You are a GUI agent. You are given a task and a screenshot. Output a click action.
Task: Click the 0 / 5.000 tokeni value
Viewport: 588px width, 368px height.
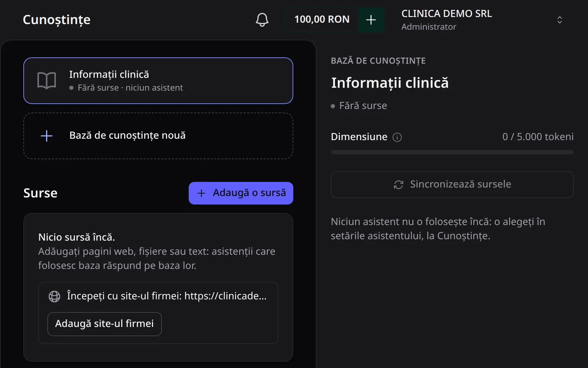click(x=538, y=137)
